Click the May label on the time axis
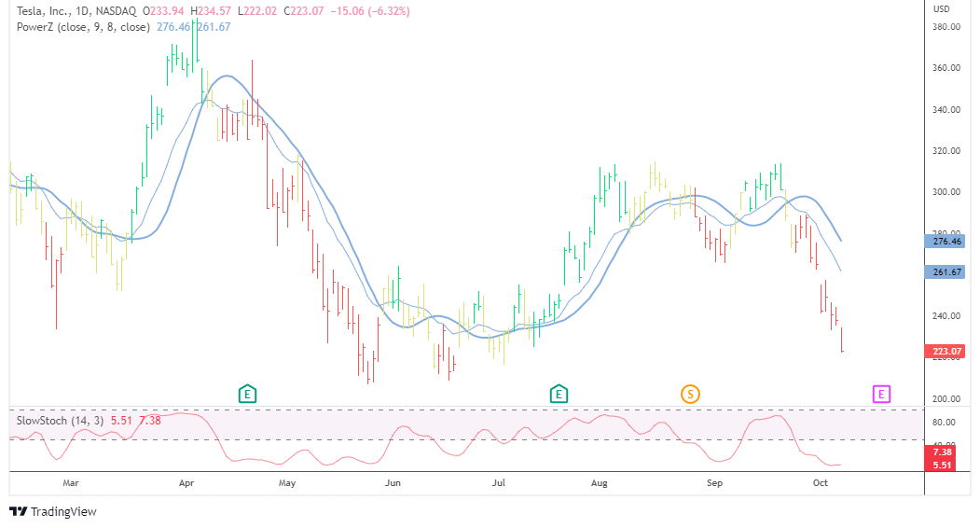The width and height of the screenshot is (980, 528). click(x=287, y=483)
